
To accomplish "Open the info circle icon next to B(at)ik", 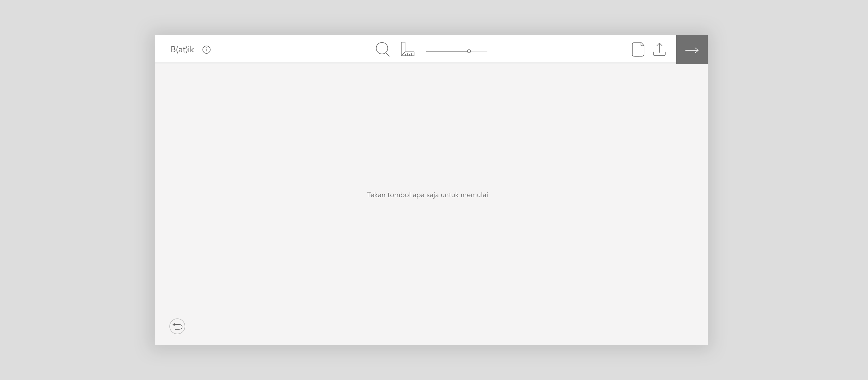I will click(x=207, y=50).
